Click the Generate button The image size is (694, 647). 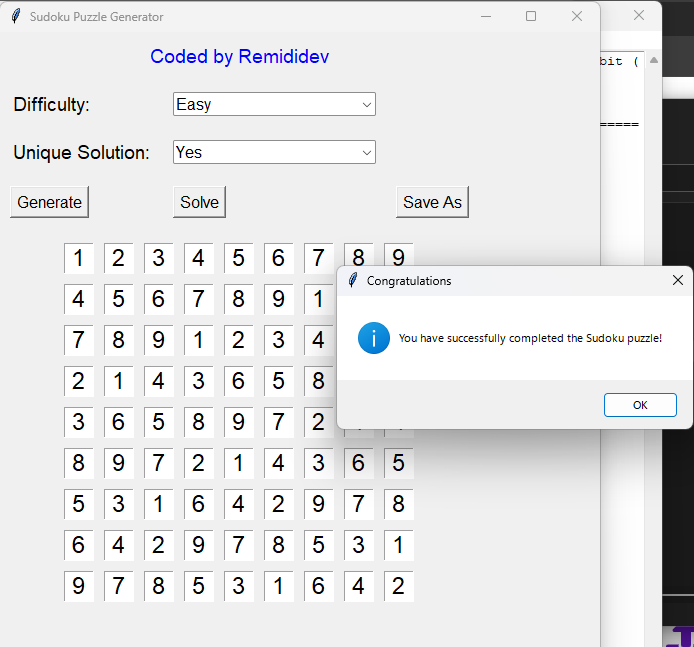tap(49, 202)
